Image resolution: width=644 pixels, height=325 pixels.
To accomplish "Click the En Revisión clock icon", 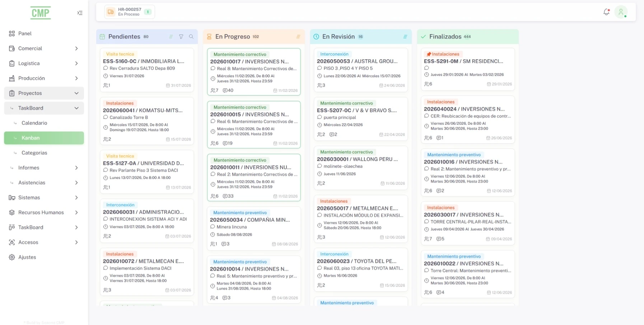I will [x=316, y=37].
